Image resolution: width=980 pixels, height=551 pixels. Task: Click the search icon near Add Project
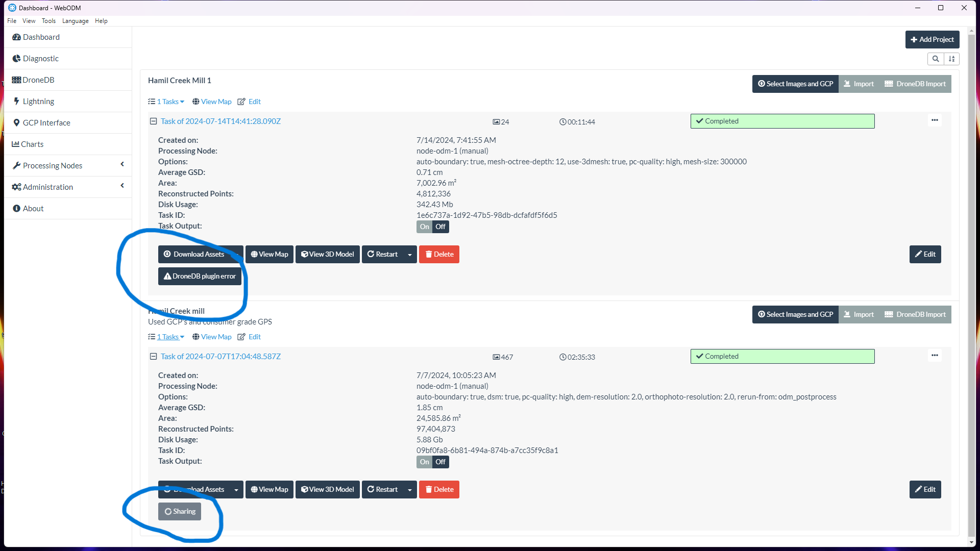(936, 59)
